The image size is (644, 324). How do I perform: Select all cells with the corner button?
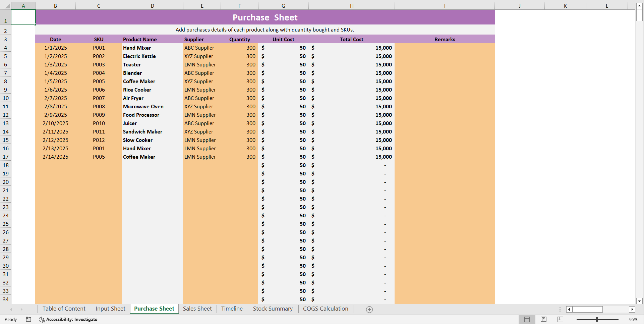point(5,6)
